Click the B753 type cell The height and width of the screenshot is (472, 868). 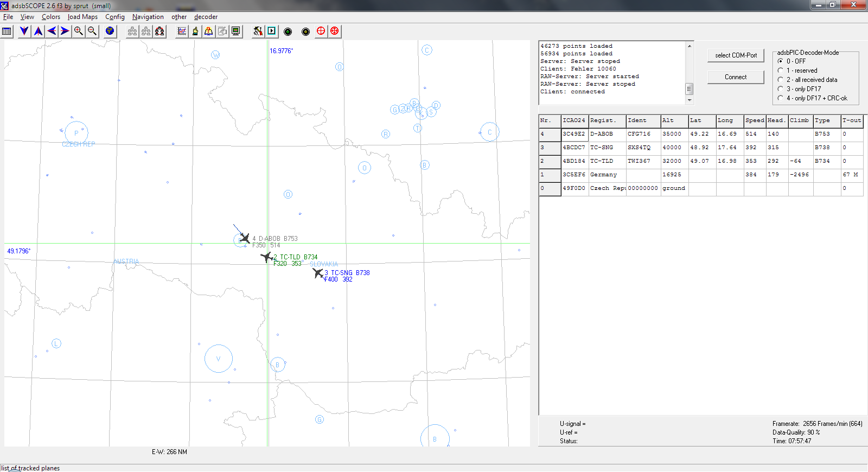tap(827, 135)
